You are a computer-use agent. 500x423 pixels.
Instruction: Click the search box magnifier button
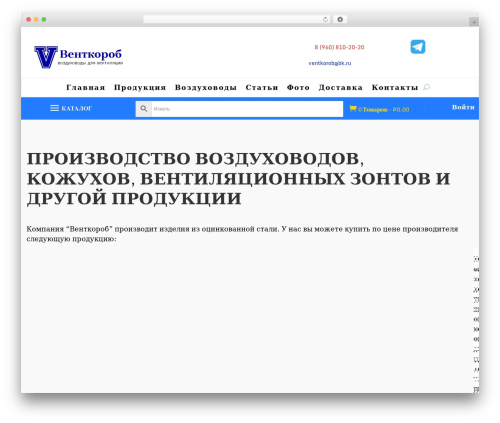pyautogui.click(x=144, y=109)
